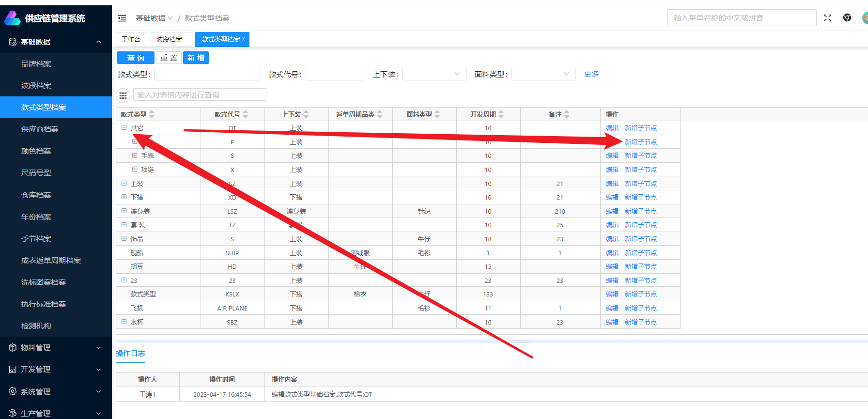868x419 pixels.
Task: Sort by 款式代号 column sort arrows
Action: tap(246, 114)
